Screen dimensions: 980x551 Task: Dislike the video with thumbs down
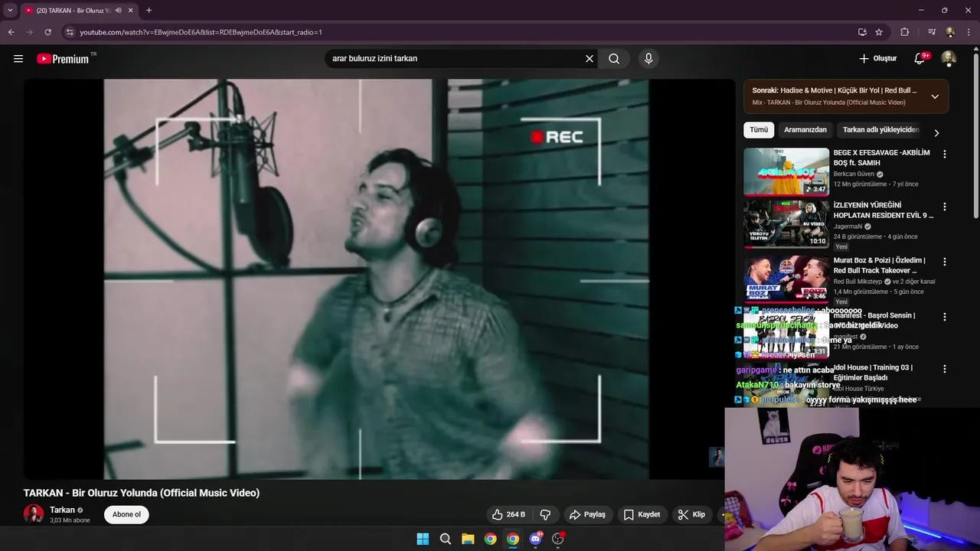point(546,514)
